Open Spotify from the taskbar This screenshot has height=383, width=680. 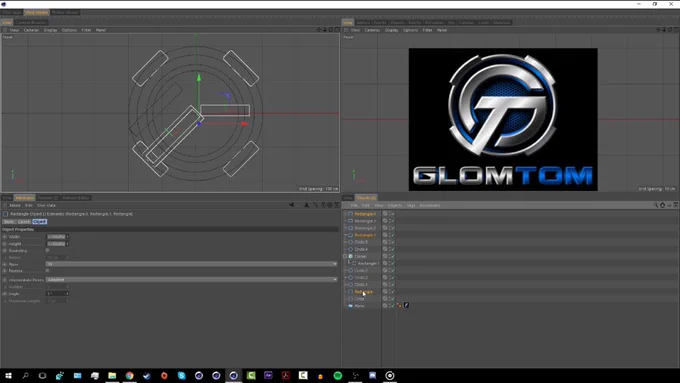click(338, 376)
